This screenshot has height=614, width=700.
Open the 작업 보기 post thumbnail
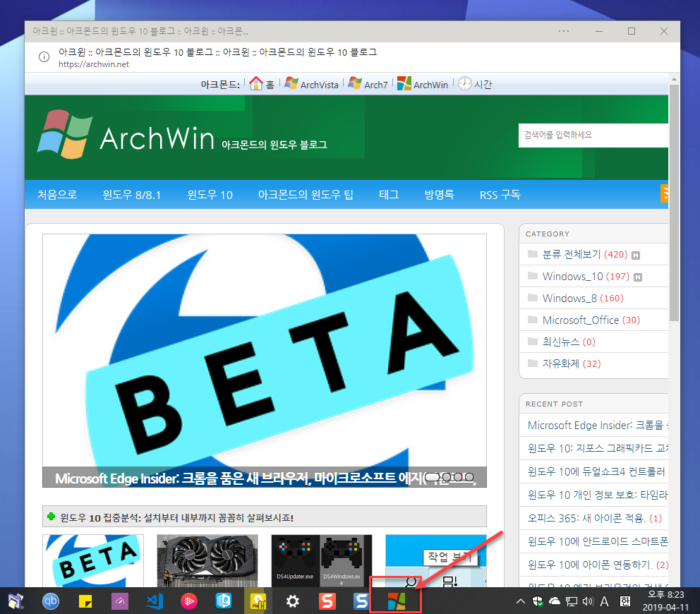(x=435, y=561)
